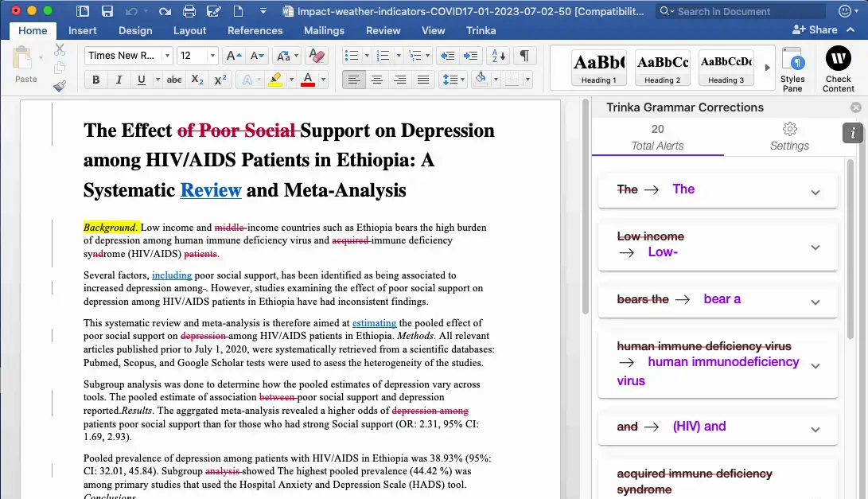Open Check Content Trinka icon
The height and width of the screenshot is (499, 868).
[838, 69]
